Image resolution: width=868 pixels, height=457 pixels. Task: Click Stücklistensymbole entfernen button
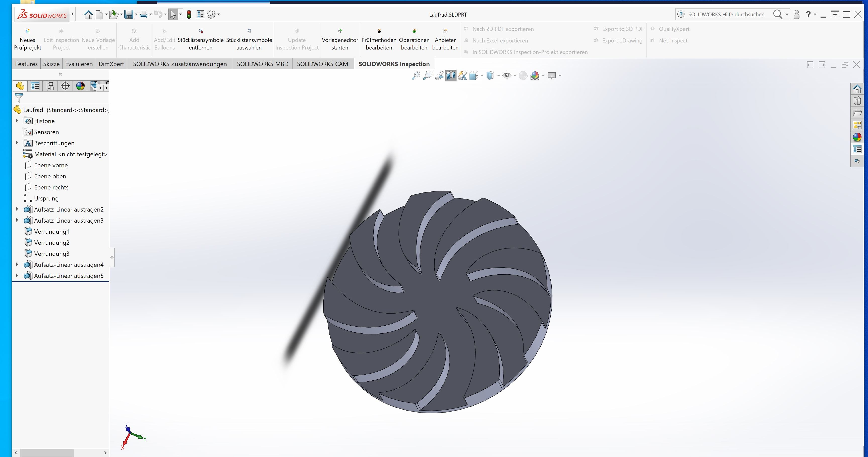pos(200,39)
